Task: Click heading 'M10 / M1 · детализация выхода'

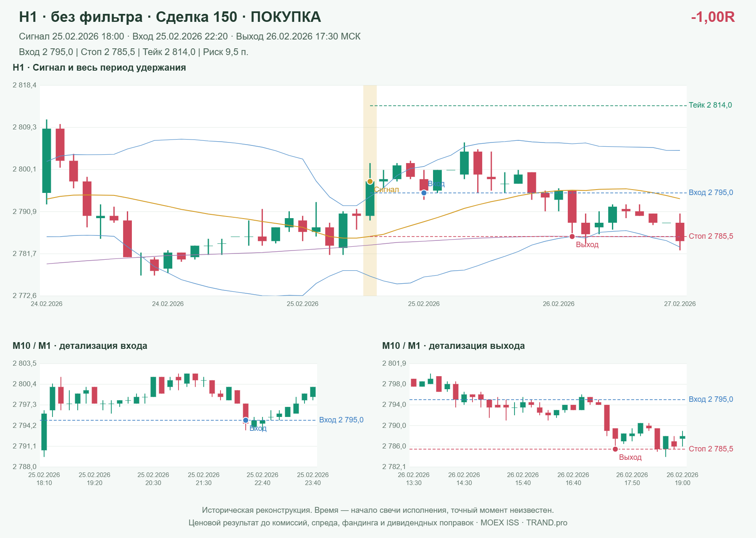Action: (x=454, y=346)
